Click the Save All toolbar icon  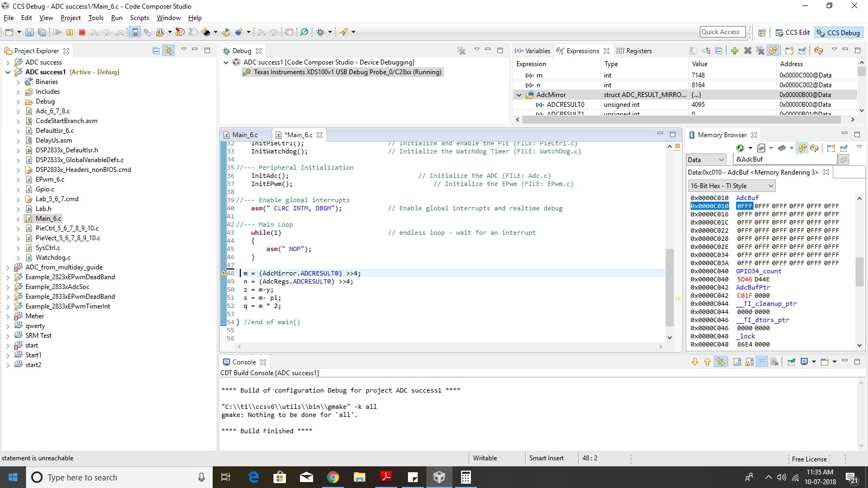[42, 33]
